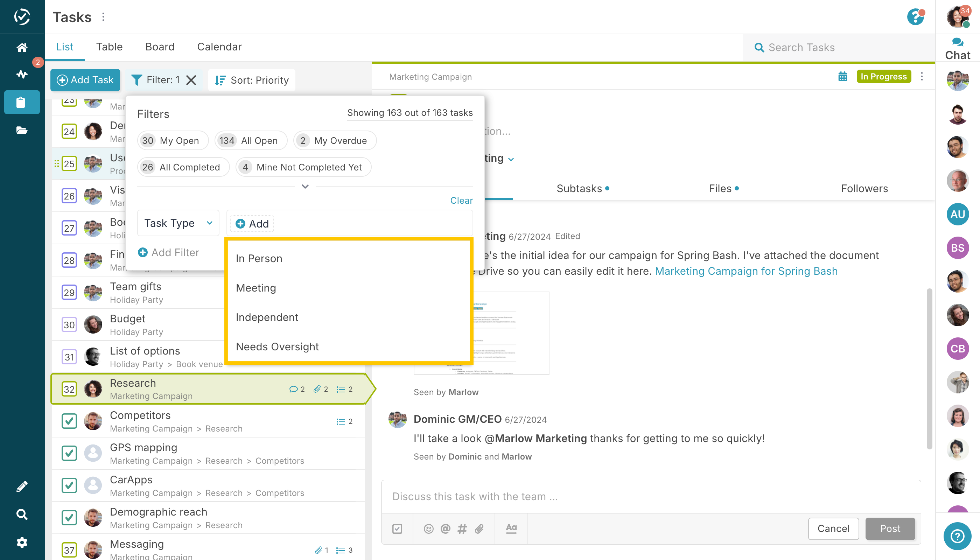980x560 pixels.
Task: Select Needs Oversight from task type list
Action: click(x=277, y=346)
